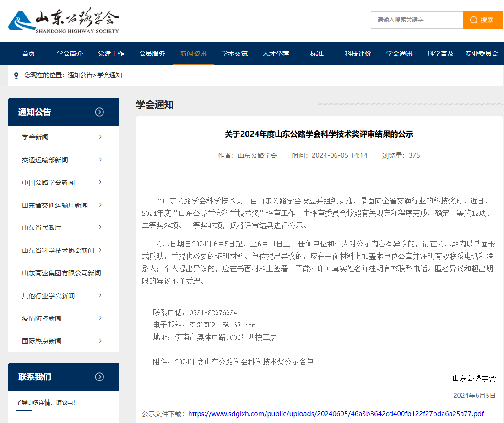Click attachment text 2024年度山东公路学会科学技术奖公示名单
504x423 pixels.
coord(244,362)
